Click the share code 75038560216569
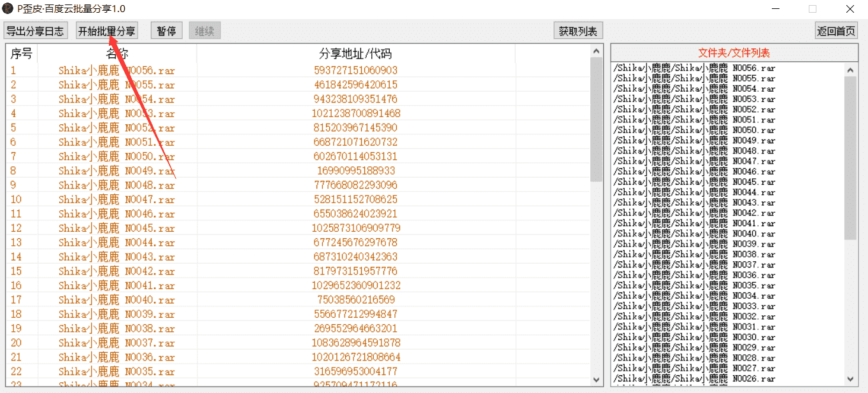868x393 pixels. [x=355, y=300]
